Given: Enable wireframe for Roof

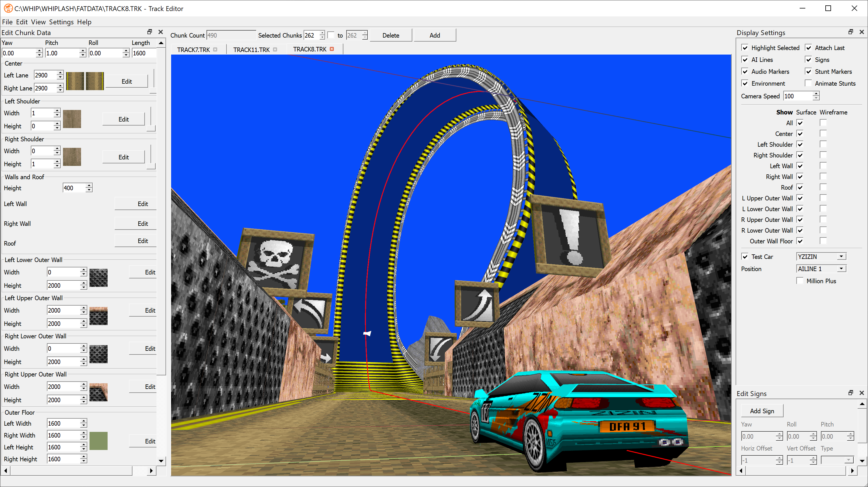Looking at the screenshot, I should 823,187.
